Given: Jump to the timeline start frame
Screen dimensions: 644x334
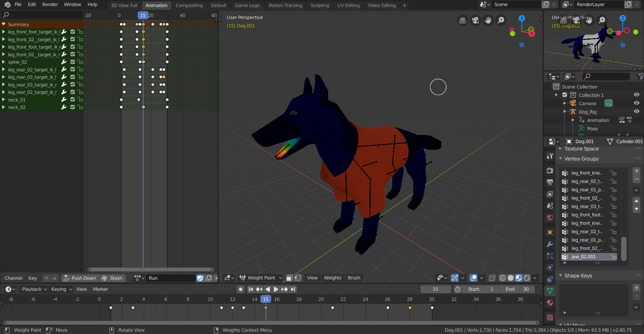Looking at the screenshot, I should (251, 289).
